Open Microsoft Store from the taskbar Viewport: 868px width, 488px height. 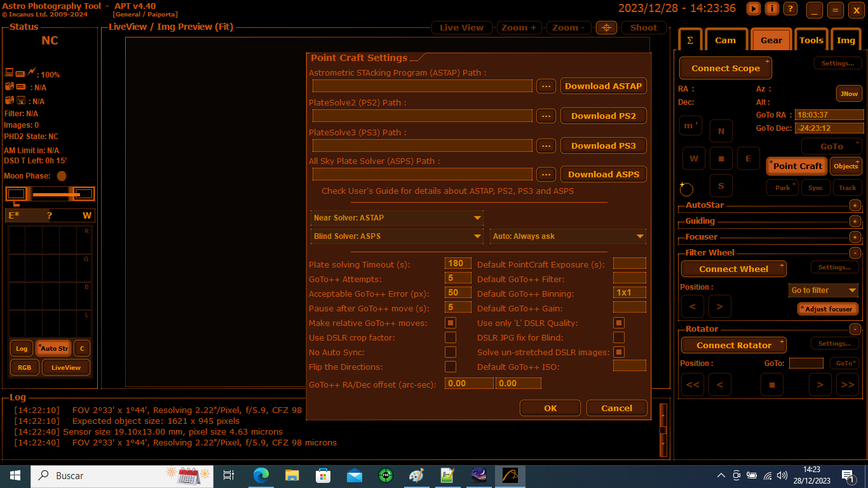[323, 475]
